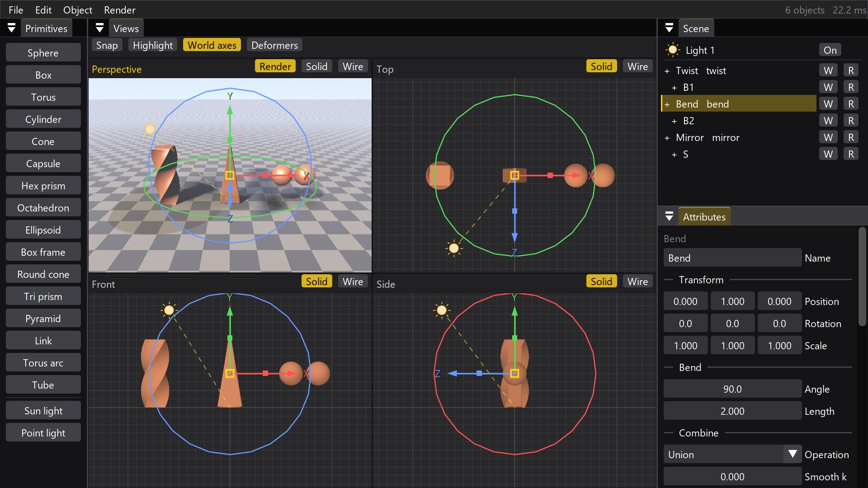The image size is (868, 488).
Task: Open the Scene panel menu icon
Action: coord(670,28)
